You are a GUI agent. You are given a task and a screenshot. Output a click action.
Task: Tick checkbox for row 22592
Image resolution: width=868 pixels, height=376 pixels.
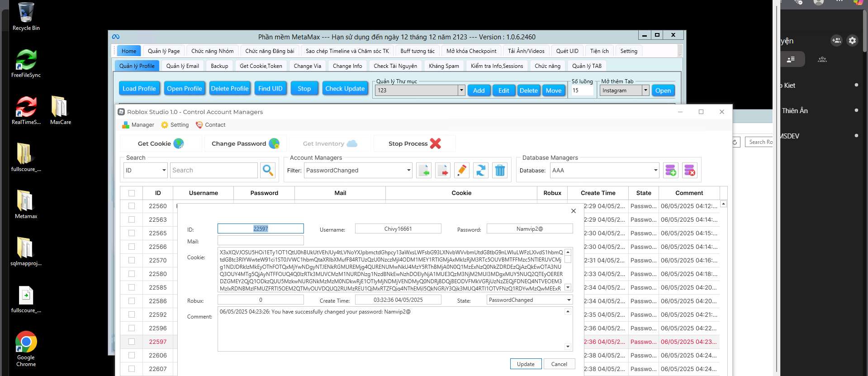(132, 314)
